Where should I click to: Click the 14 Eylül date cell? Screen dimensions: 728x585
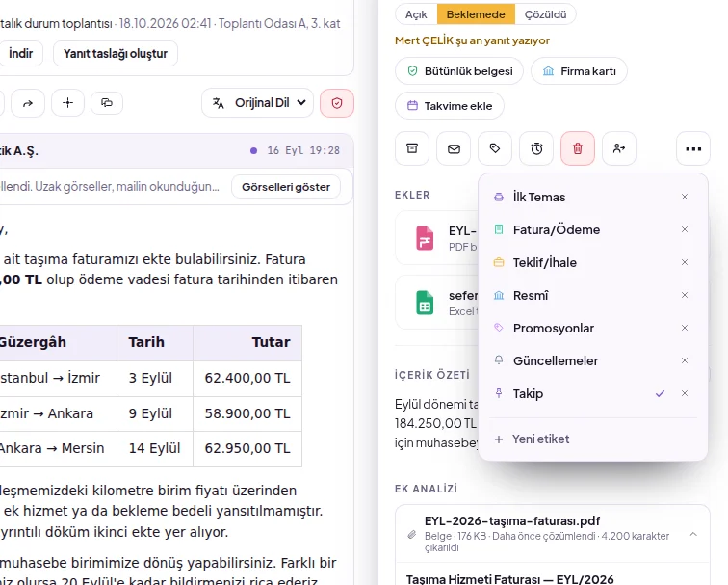click(155, 448)
